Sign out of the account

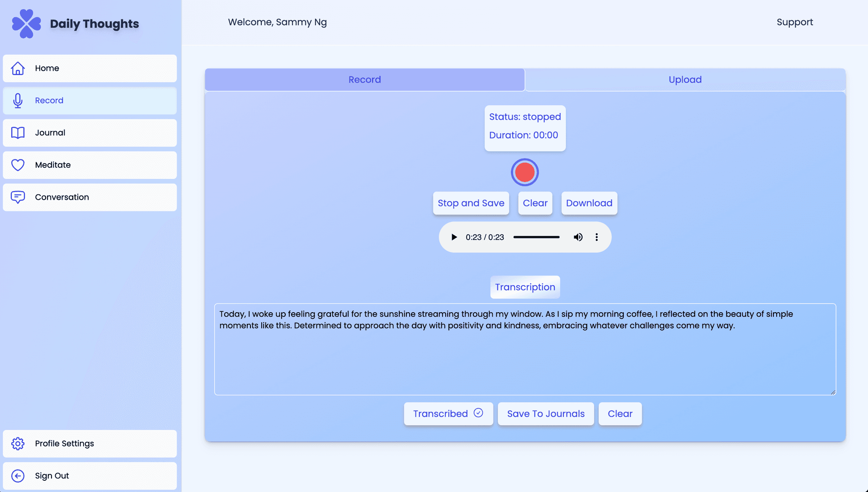90,476
